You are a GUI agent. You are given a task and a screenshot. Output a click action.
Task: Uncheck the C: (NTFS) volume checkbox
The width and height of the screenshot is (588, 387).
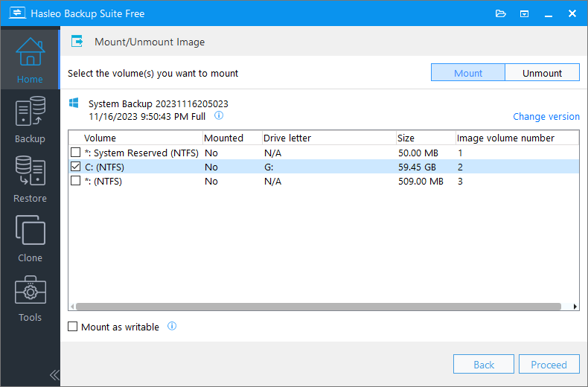76,166
